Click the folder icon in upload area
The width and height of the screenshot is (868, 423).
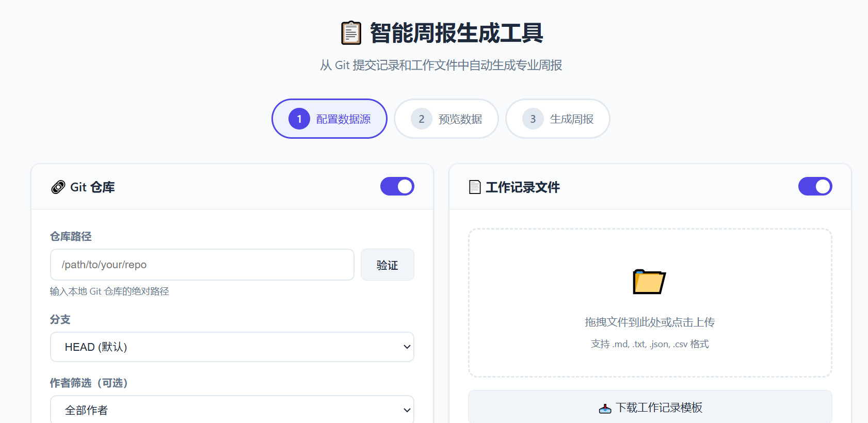649,282
